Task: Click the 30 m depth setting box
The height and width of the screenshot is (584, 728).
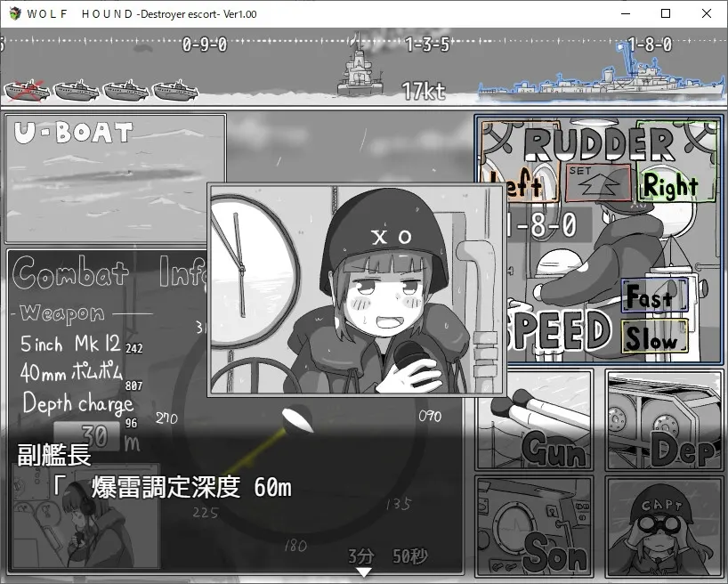Action: [86, 436]
